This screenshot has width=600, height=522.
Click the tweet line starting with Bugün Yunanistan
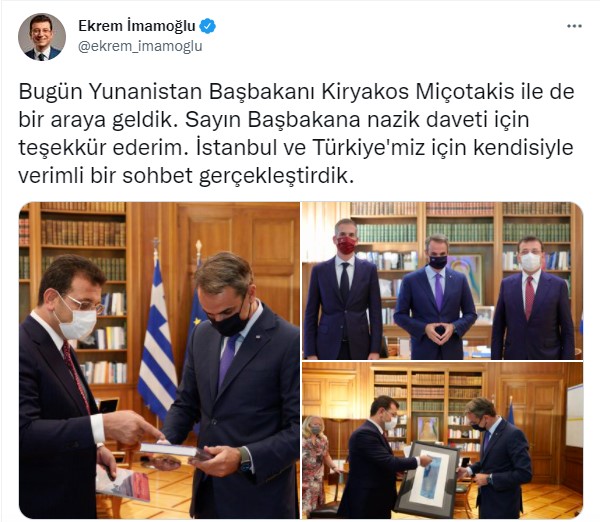[297, 91]
